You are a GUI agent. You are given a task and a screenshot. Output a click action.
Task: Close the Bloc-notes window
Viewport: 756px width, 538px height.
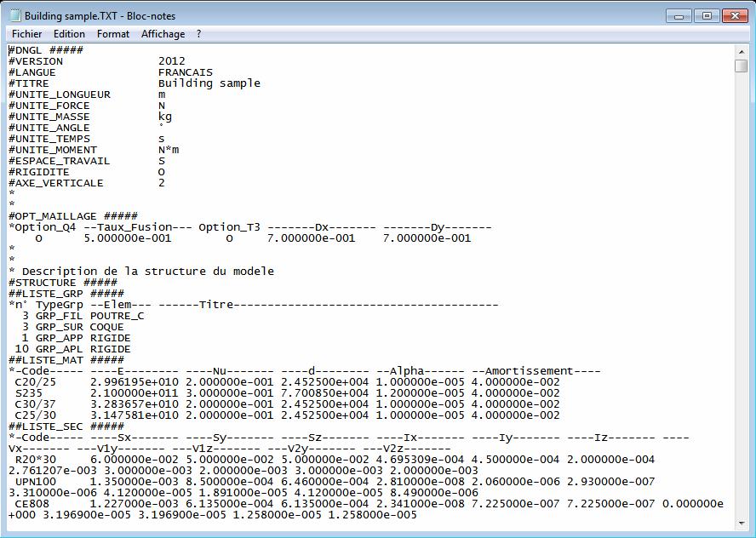[x=735, y=16]
